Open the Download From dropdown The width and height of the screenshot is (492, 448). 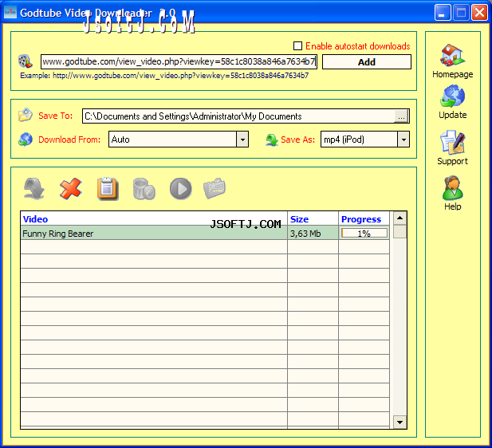tap(242, 140)
